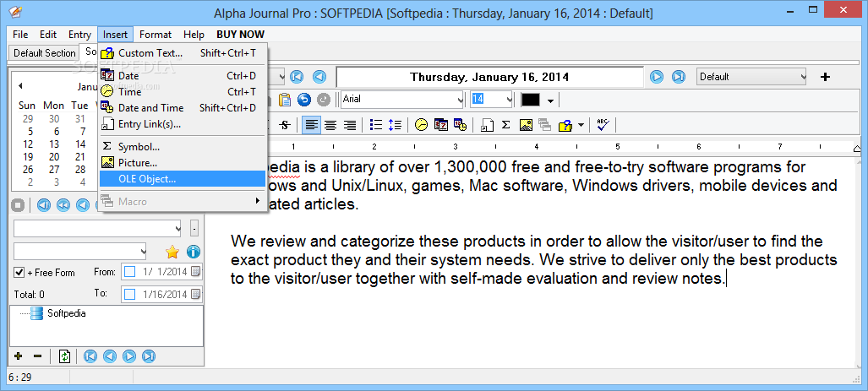Choose Time from the Insert menu
Image resolution: width=868 pixels, height=391 pixels.
coord(183,92)
